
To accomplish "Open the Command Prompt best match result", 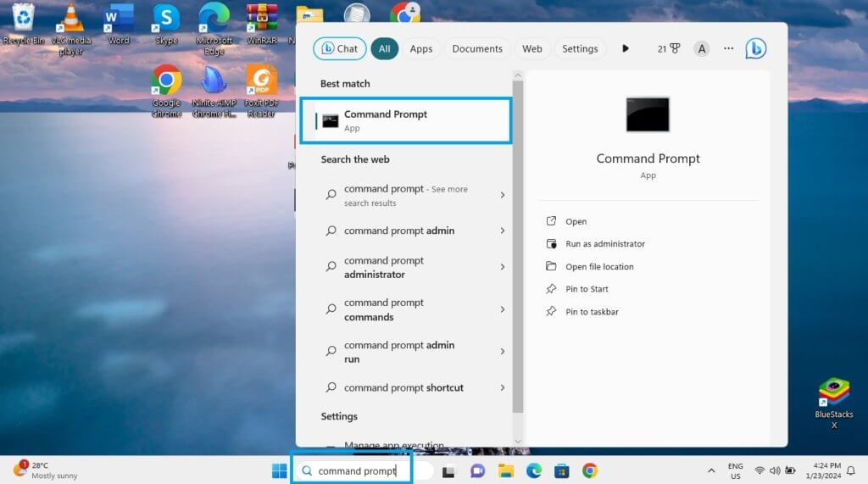I will 406,120.
